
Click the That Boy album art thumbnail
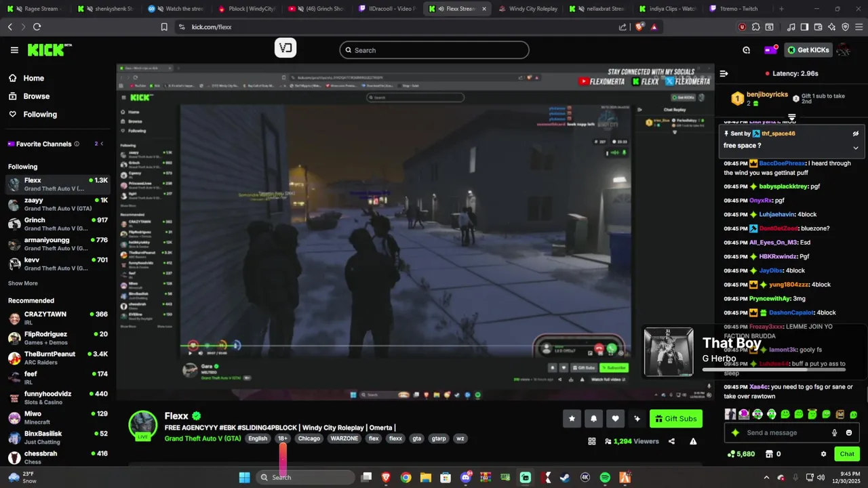tap(669, 352)
